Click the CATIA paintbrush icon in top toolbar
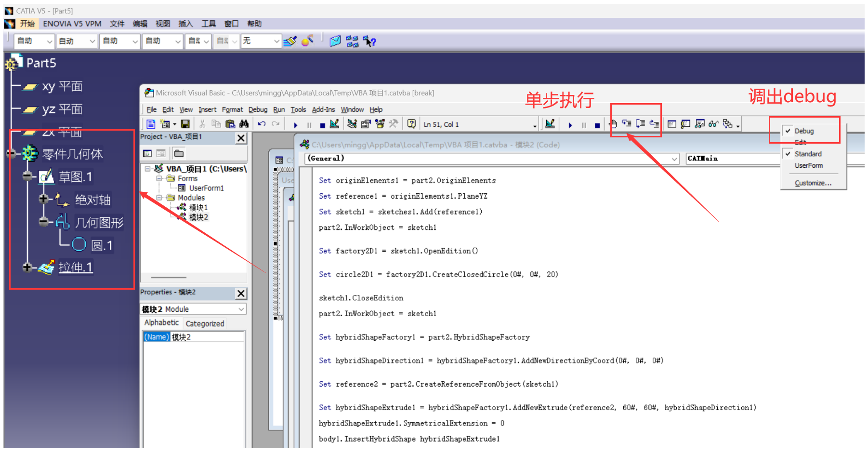 (x=290, y=41)
